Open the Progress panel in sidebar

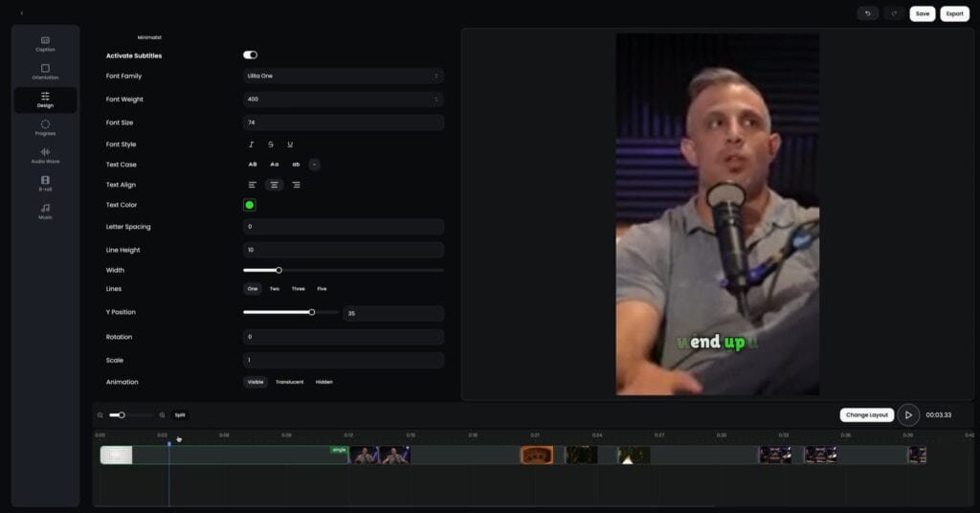pyautogui.click(x=45, y=127)
